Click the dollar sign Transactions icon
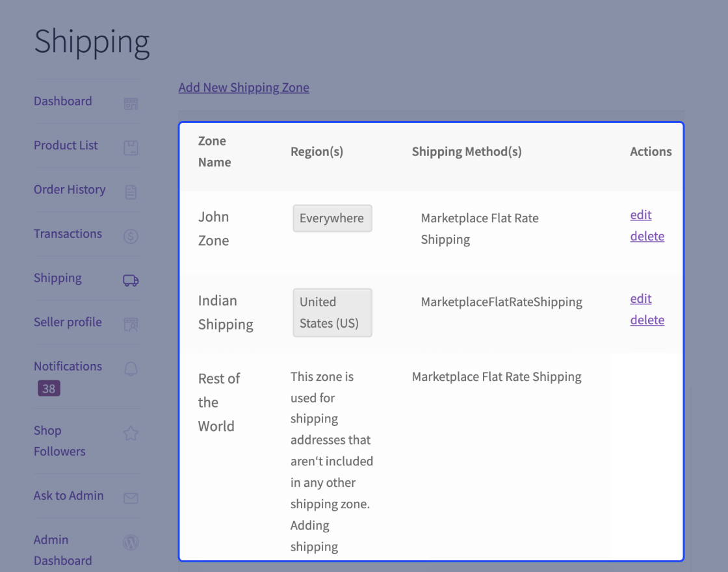This screenshot has height=572, width=728. [x=131, y=236]
